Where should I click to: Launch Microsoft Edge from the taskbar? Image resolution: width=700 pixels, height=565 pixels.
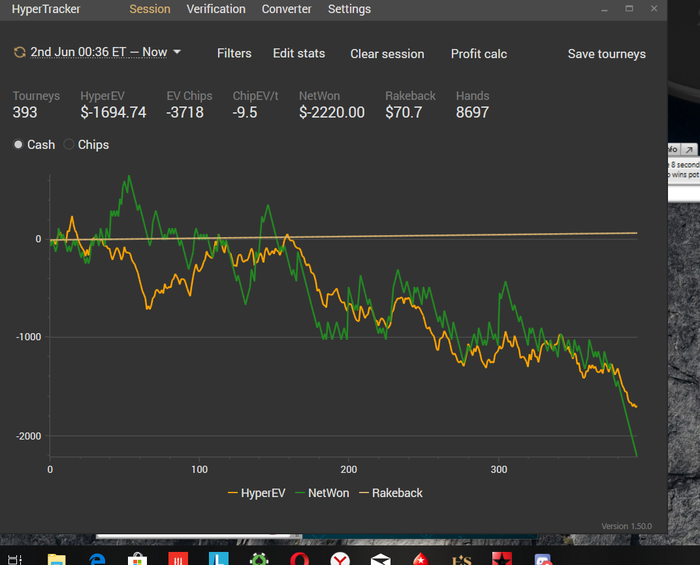97,559
